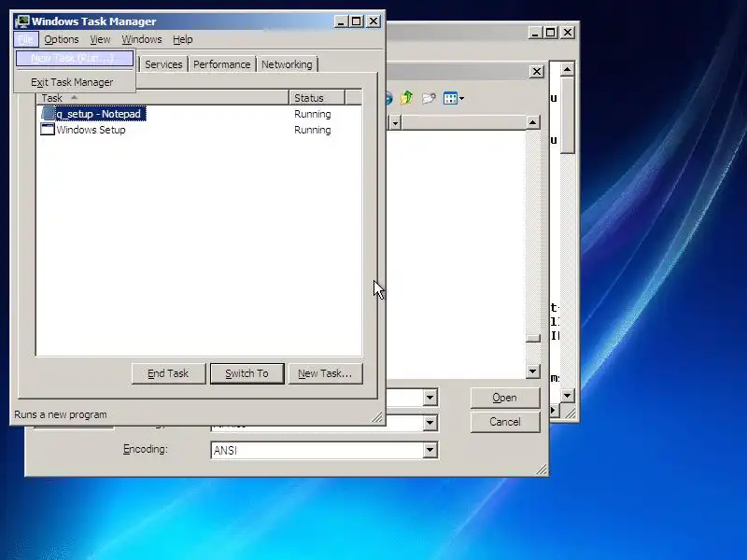
Task: Click Running status of Windows Setup
Action: click(313, 130)
